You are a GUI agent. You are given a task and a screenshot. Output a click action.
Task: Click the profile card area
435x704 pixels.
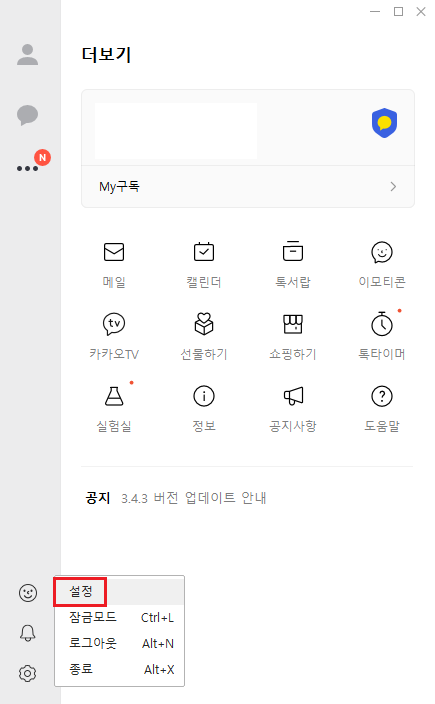248,128
